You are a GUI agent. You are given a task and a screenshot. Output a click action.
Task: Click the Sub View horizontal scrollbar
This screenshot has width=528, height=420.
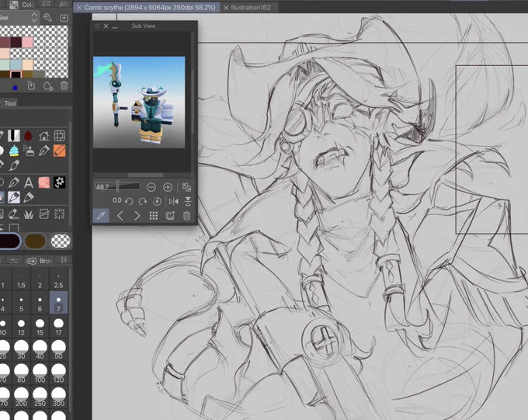pos(145,175)
